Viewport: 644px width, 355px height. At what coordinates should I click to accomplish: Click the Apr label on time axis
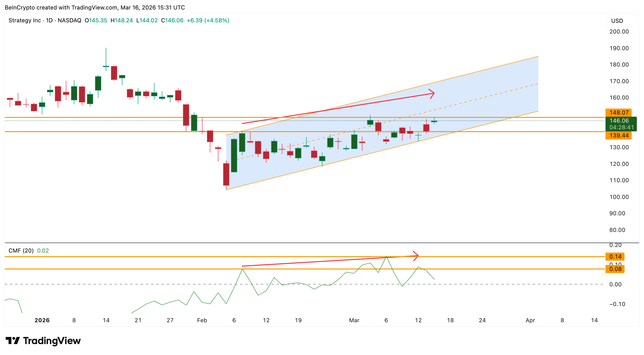530,320
